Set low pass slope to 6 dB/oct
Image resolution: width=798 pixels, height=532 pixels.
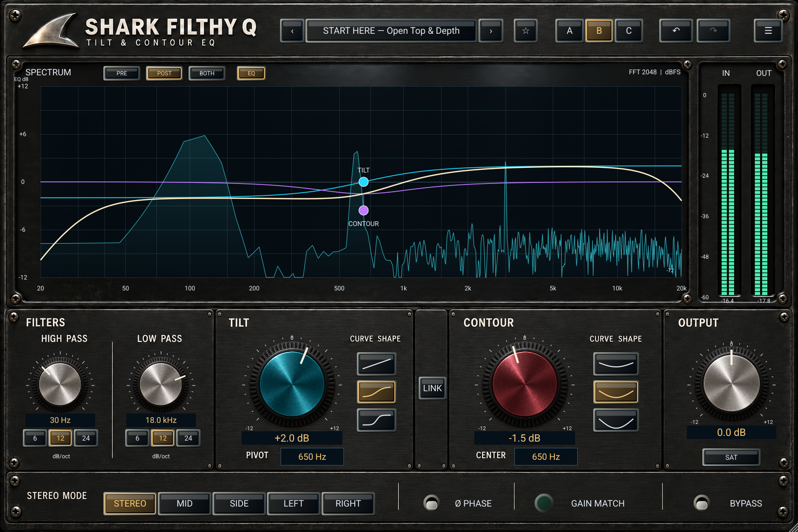(137, 438)
